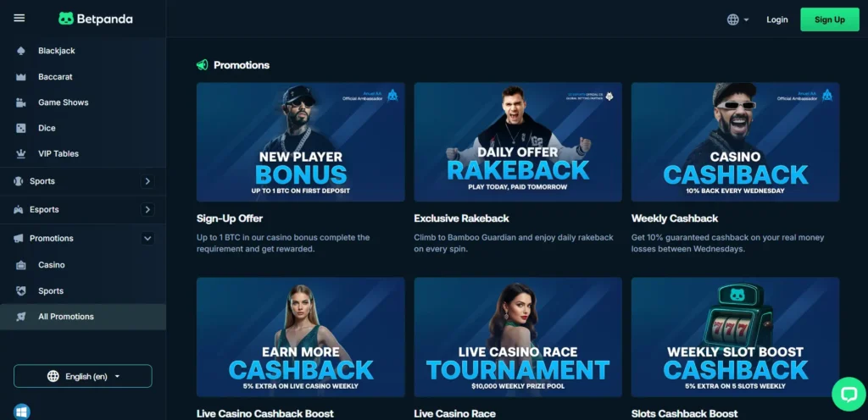
Task: Click the Login link
Action: pyautogui.click(x=776, y=19)
